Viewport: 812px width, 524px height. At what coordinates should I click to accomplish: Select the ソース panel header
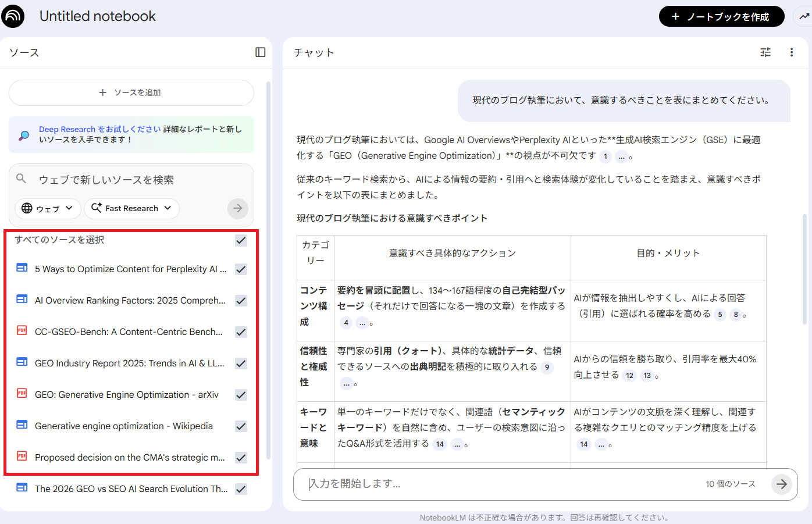(x=23, y=52)
